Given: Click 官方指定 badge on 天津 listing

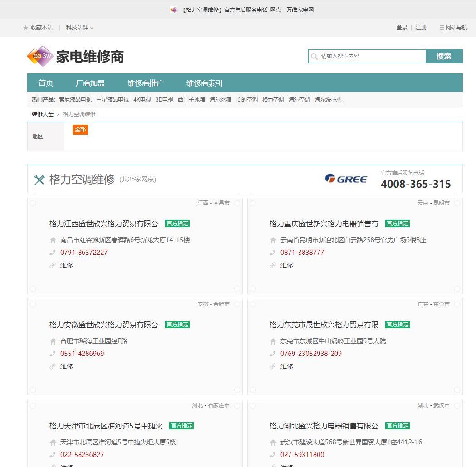Looking at the screenshot, I should [182, 426].
